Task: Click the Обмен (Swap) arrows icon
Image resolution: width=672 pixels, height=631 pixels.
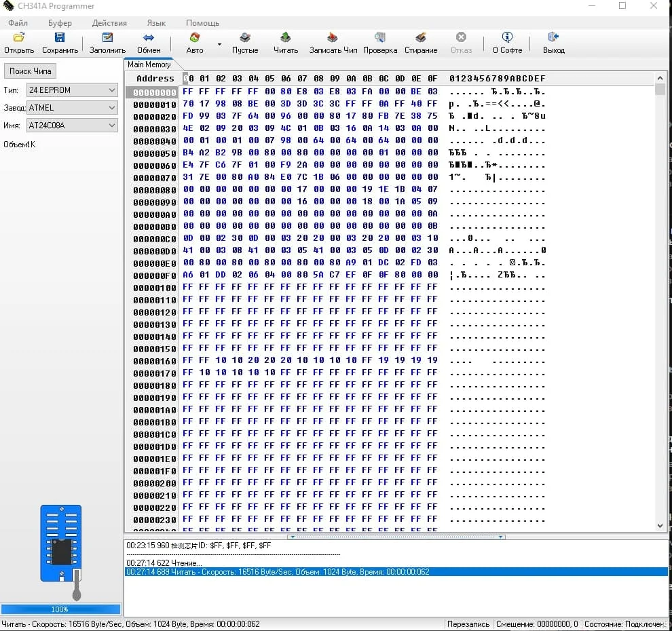Action: (x=149, y=38)
